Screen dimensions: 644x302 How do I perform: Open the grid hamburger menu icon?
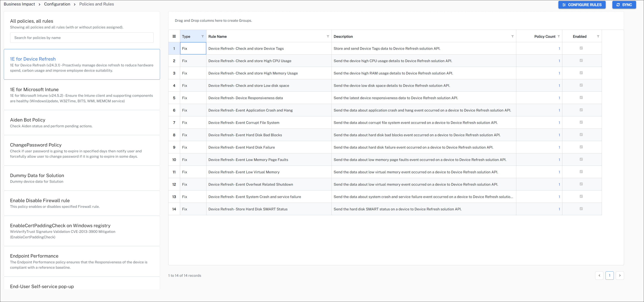pos(174,36)
